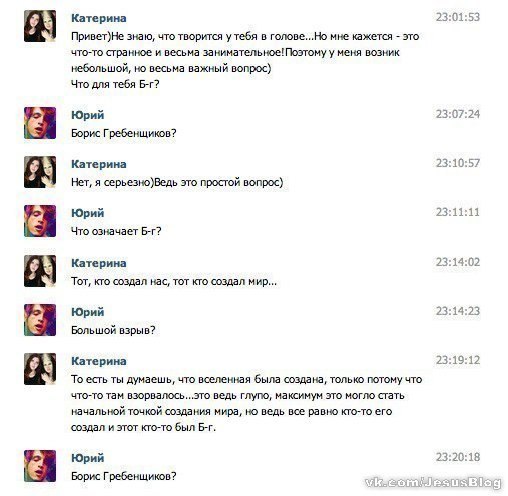Click the 23:01:53 timestamp
The image size is (508, 496).
tap(458, 17)
